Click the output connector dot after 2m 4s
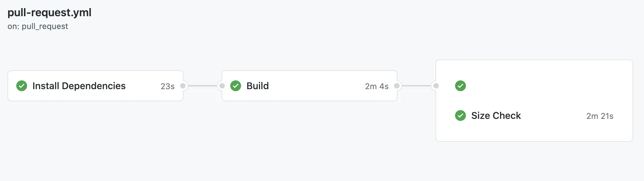 (397, 86)
